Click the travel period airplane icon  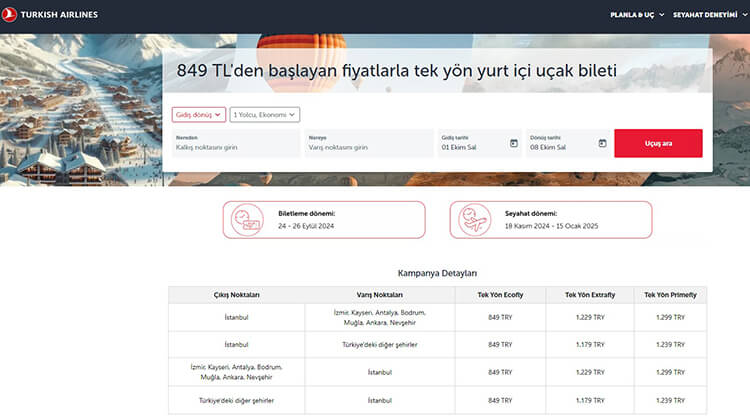pos(474,220)
